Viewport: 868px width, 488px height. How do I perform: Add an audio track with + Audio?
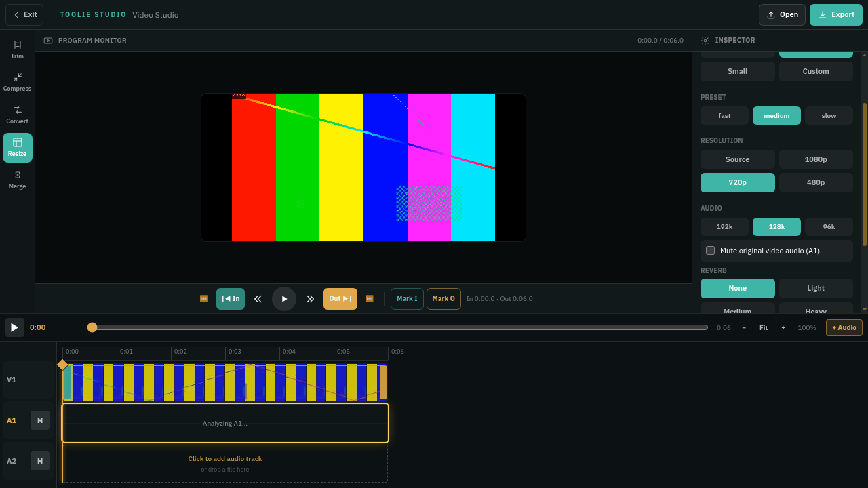[844, 328]
